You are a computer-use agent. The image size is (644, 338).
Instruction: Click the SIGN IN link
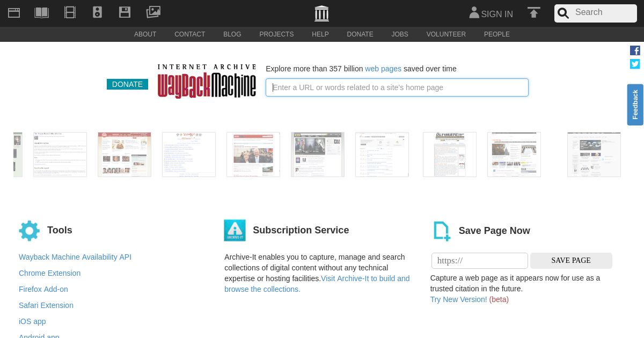coord(497,14)
